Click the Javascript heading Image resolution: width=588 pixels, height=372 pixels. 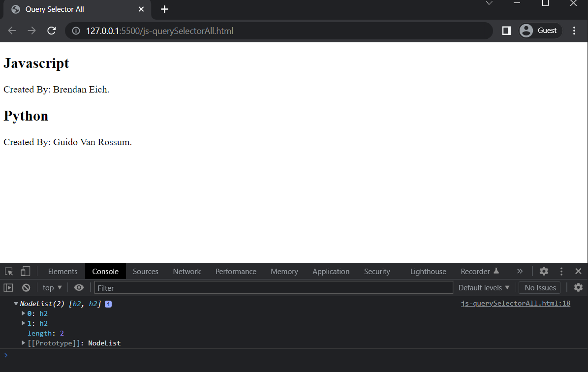coord(36,63)
